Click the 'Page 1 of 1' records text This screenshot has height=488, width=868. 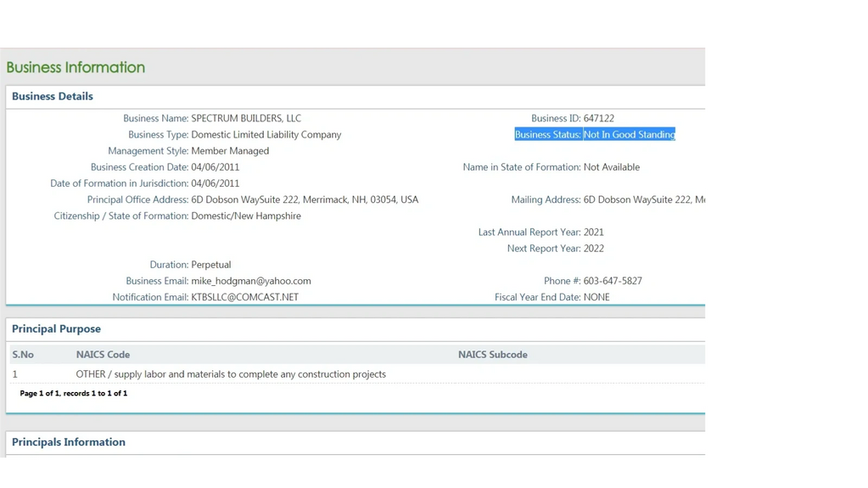[x=74, y=394]
